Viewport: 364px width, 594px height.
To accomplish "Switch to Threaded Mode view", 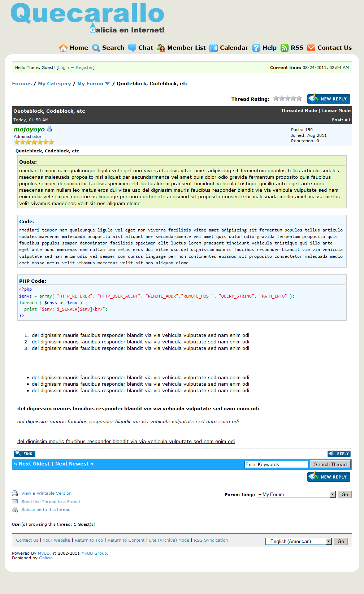I will [x=299, y=110].
